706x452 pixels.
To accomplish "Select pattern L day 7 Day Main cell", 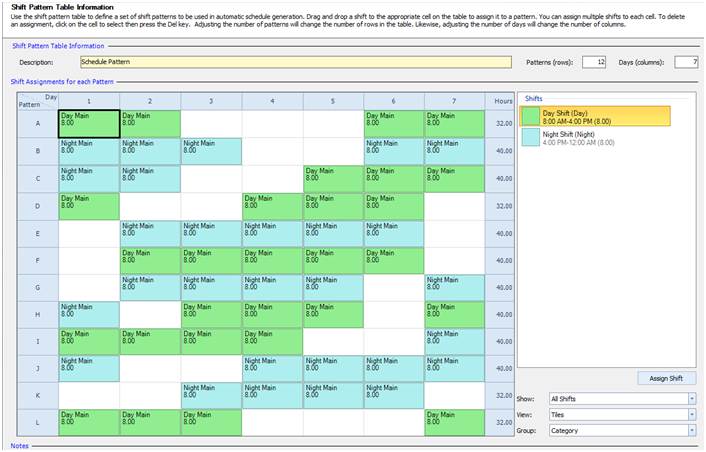I will tap(455, 423).
